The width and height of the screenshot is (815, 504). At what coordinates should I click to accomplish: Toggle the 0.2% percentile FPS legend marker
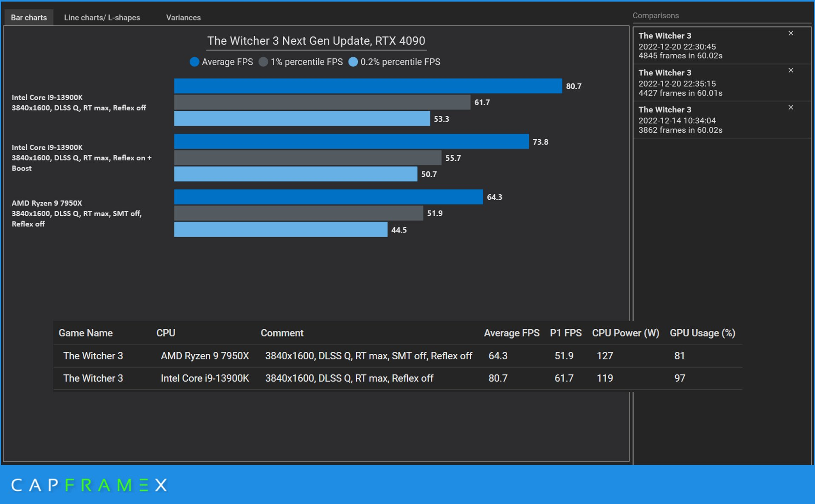coord(353,62)
